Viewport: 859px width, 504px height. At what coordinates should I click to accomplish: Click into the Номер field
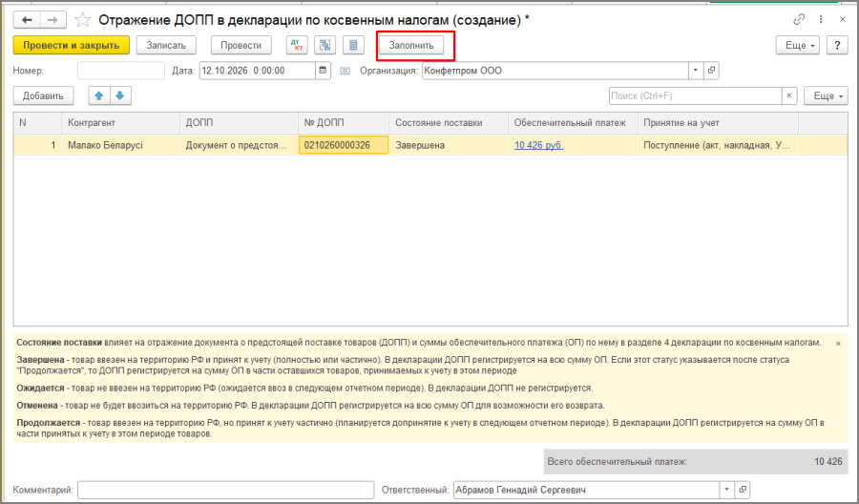click(x=121, y=71)
